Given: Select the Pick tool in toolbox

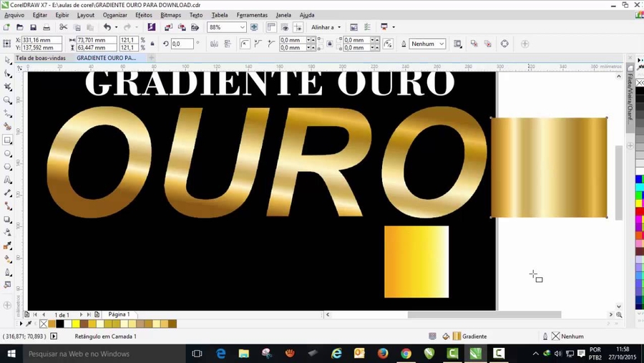Looking at the screenshot, I should [8, 60].
